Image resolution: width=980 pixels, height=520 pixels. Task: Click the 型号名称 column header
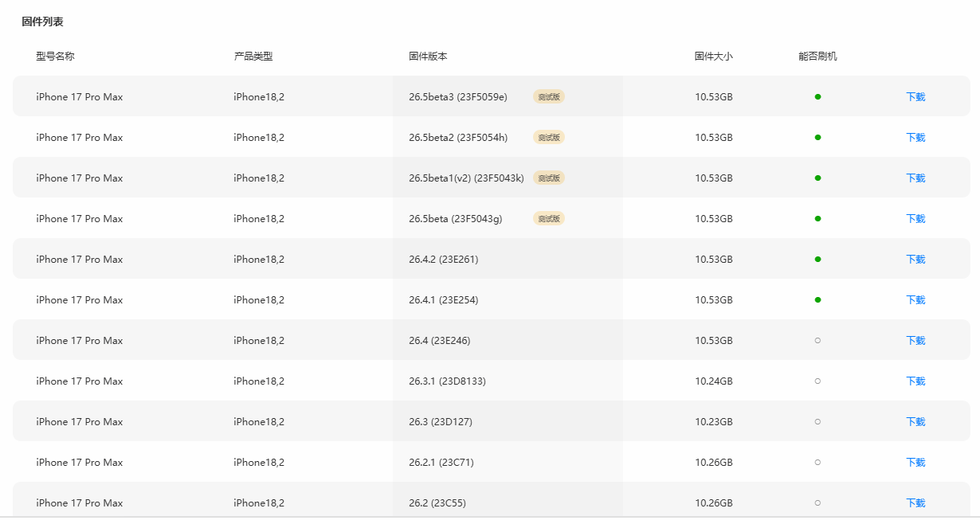(55, 57)
